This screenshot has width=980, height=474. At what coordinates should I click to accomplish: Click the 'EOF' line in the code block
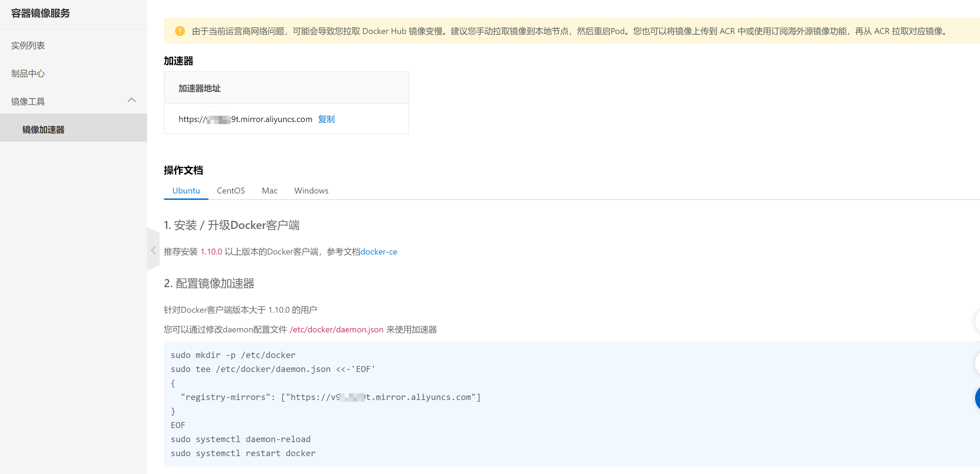[x=178, y=425]
